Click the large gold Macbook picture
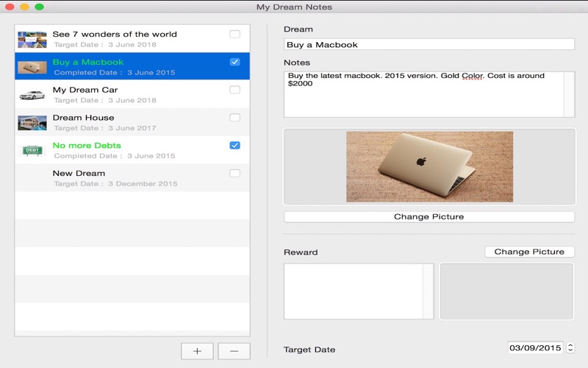The height and width of the screenshot is (368, 588). click(x=429, y=167)
